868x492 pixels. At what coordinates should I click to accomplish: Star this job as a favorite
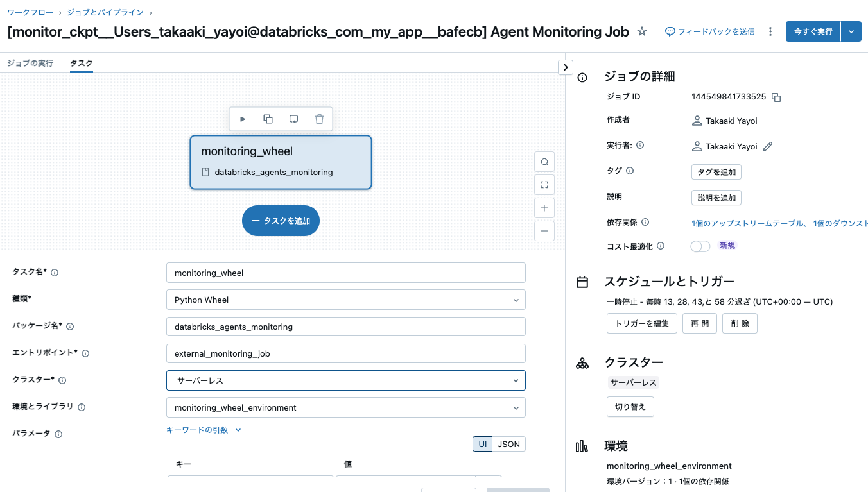[x=642, y=31]
